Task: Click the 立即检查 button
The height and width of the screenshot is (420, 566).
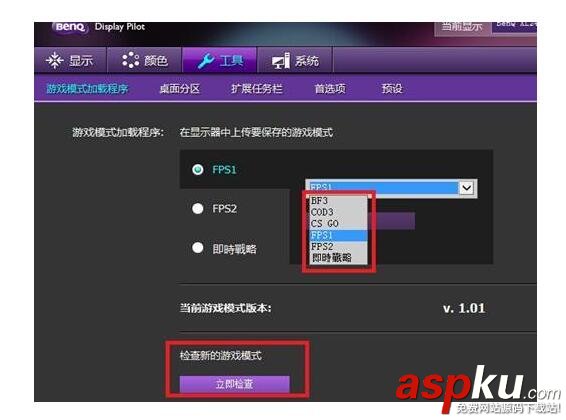Action: [x=235, y=384]
